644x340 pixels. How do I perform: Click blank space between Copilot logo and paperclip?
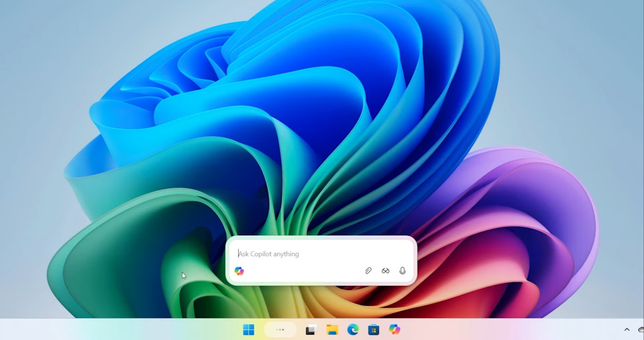(x=303, y=271)
